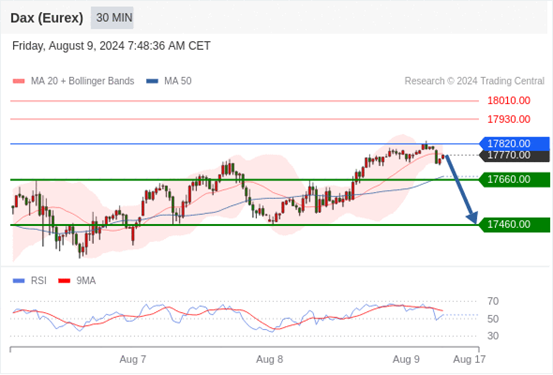Click the Aug 7 date marker
The width and height of the screenshot is (553, 375).
pos(133,359)
